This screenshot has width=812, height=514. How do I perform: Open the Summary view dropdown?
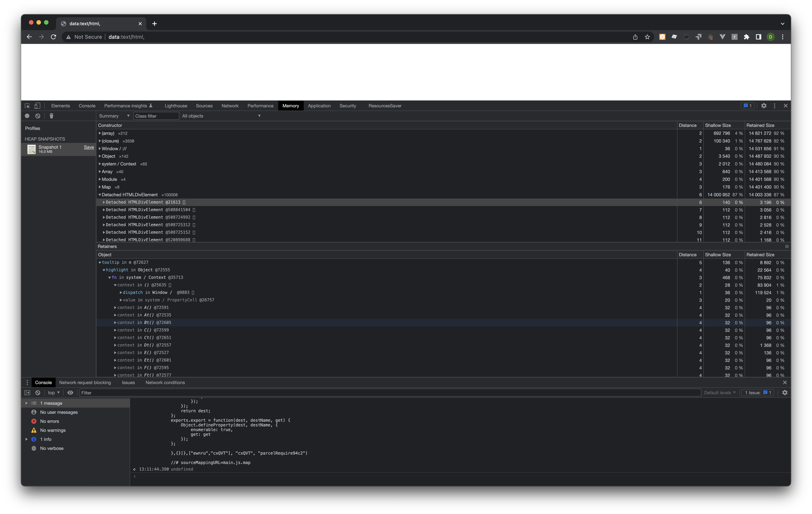click(x=114, y=116)
